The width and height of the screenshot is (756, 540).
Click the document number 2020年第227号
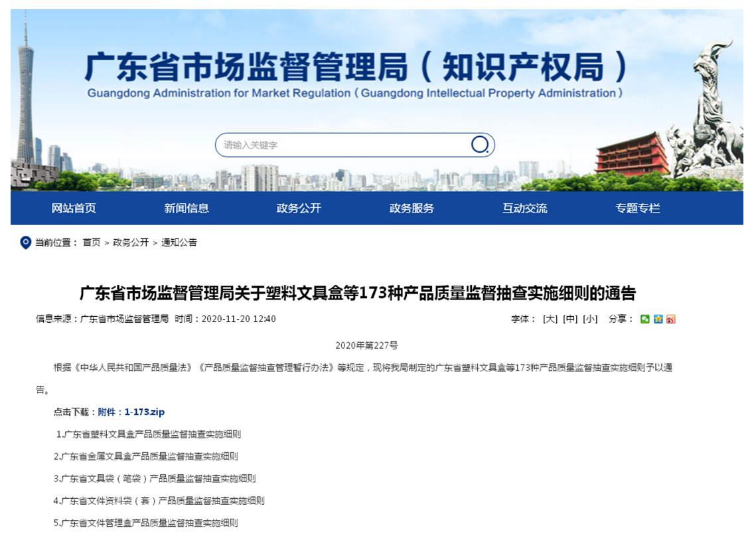(366, 345)
